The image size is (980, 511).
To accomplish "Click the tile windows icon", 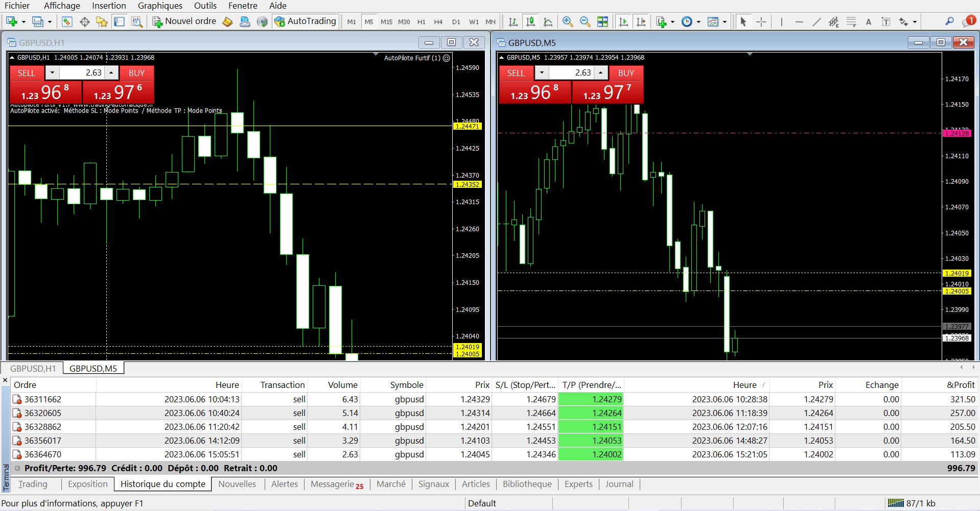I will 603,21.
